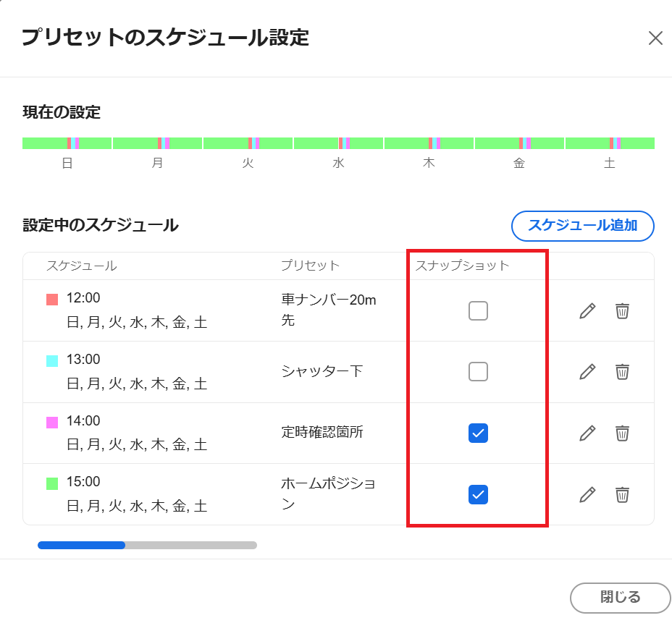
Task: Delete the 15:00 ホームポジション schedule
Action: (622, 495)
